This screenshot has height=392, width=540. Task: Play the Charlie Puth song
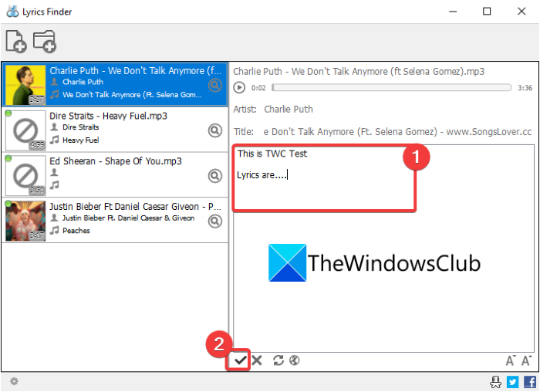click(x=239, y=87)
